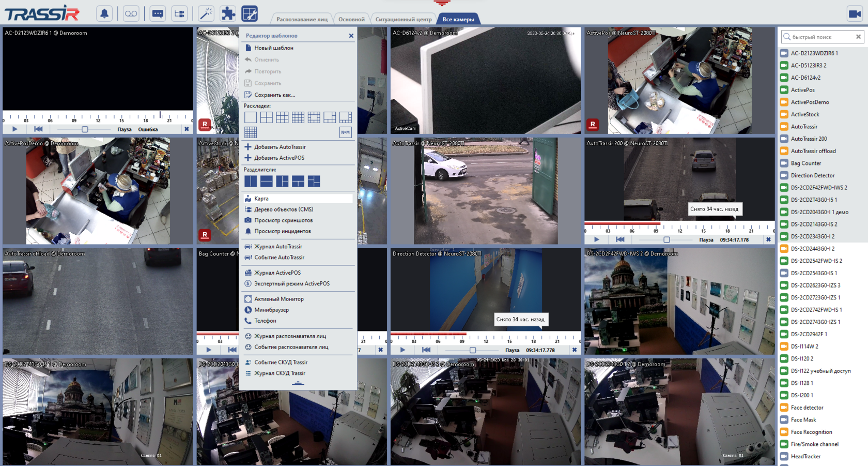Click the timeline slider under AutoTrassir 200

pos(667,239)
